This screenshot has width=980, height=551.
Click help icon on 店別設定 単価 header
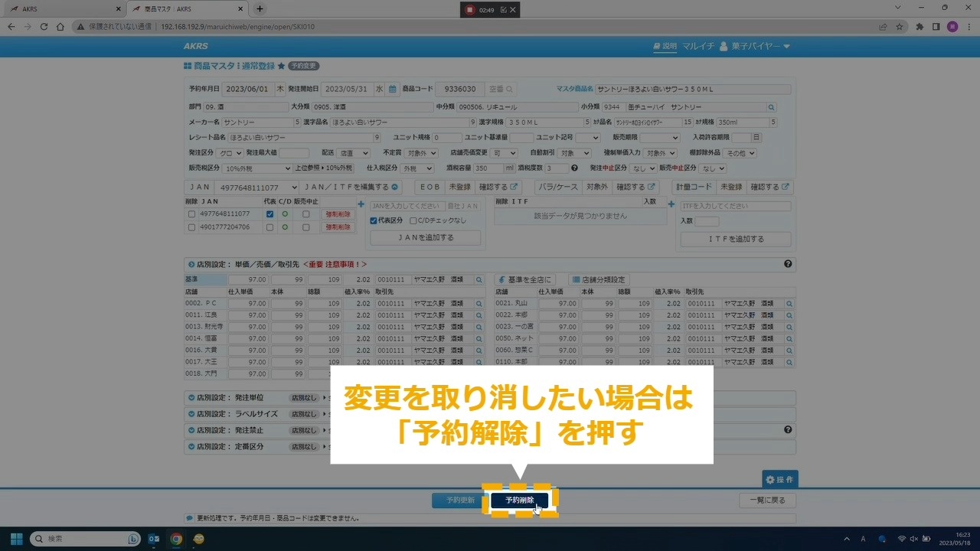788,264
